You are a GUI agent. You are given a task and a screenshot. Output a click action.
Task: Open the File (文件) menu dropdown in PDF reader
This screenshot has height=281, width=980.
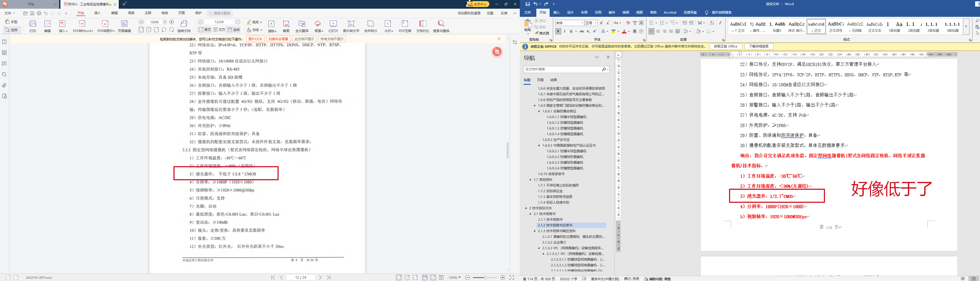[x=9, y=13]
